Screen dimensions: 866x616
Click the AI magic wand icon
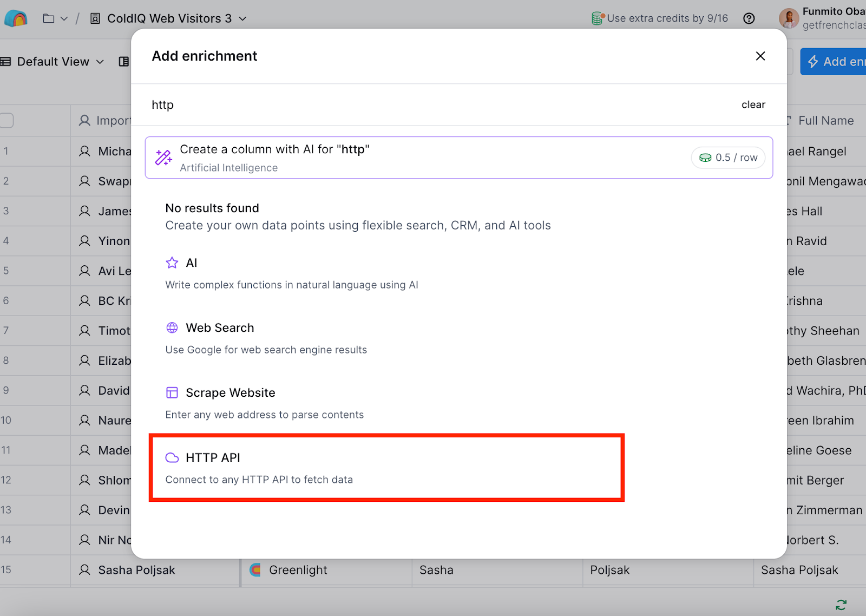[x=163, y=158]
